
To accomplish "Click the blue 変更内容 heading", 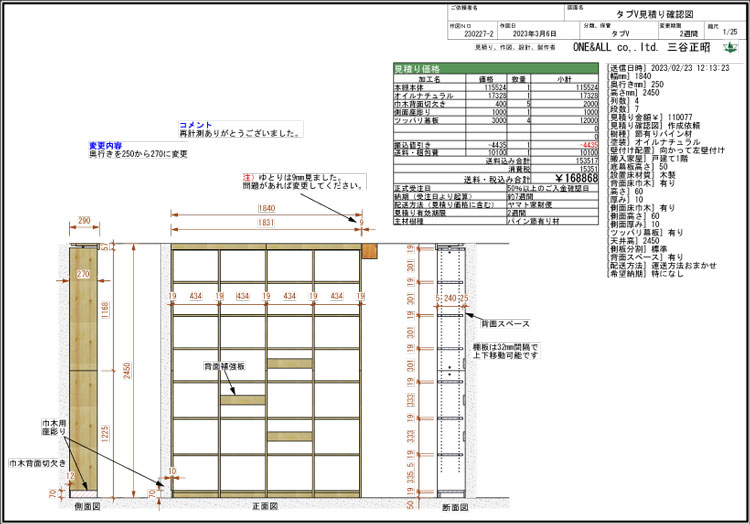I will coord(106,146).
